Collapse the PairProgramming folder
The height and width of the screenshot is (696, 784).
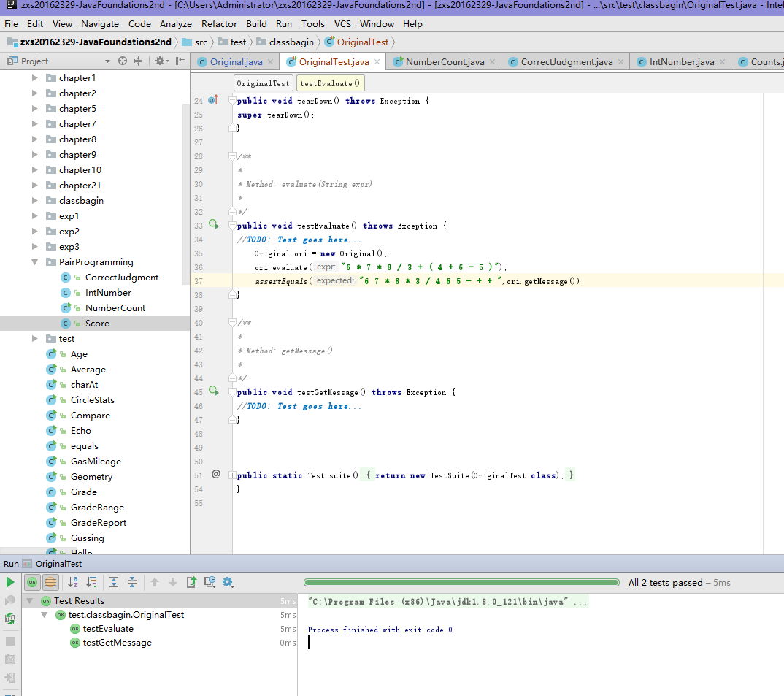tap(34, 261)
